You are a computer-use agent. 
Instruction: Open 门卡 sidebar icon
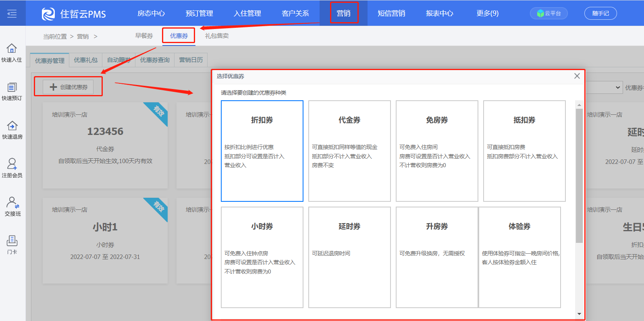(12, 240)
